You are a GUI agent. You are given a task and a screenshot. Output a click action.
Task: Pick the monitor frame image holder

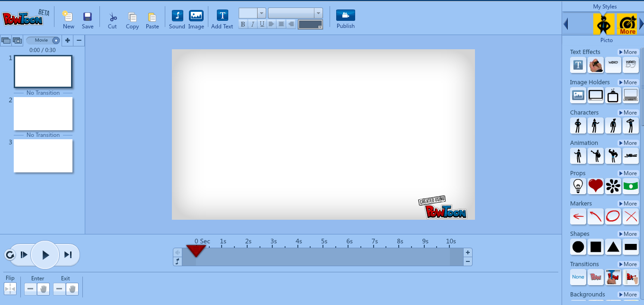coord(596,96)
